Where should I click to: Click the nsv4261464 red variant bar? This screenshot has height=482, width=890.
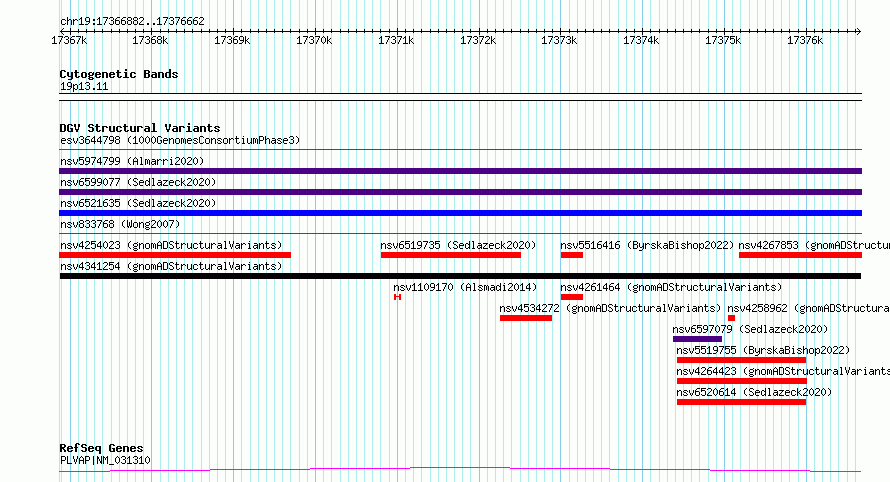tap(572, 297)
